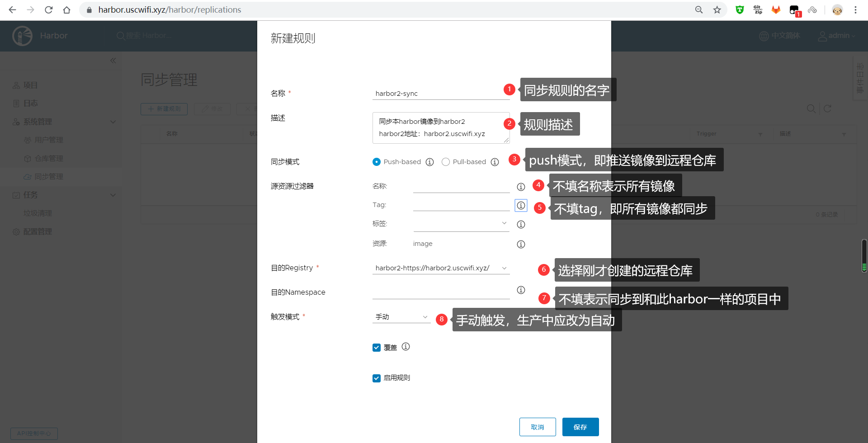868x443 pixels.
Task: Open 垃圾清理 in the sidebar
Action: (x=38, y=213)
